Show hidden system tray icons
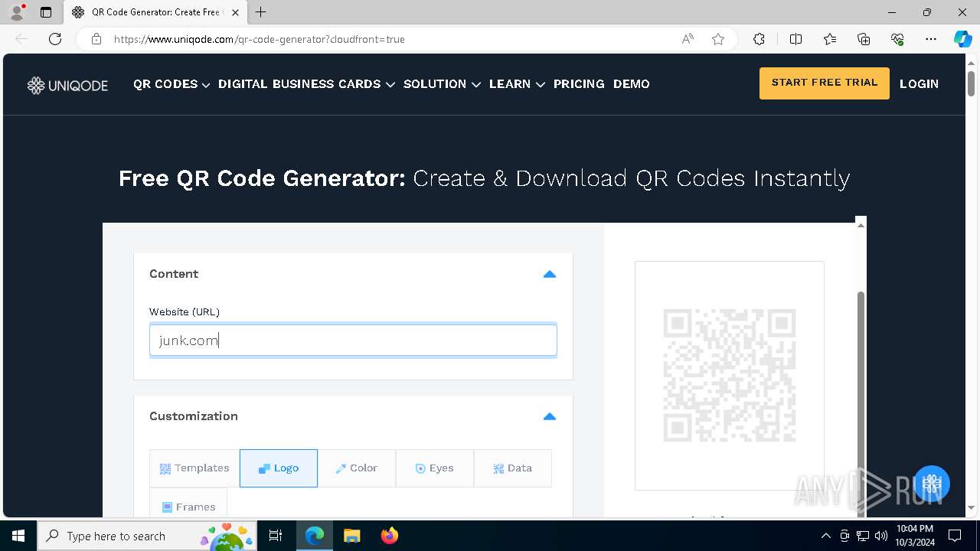 825,536
